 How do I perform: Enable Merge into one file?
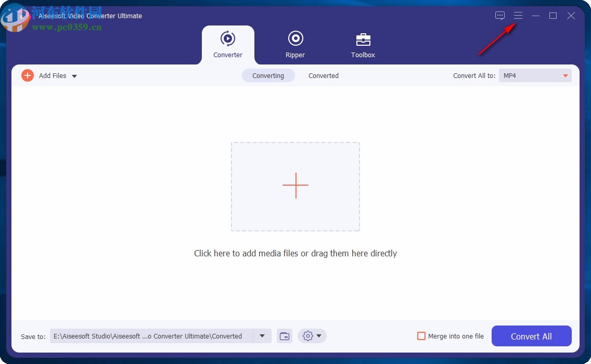click(421, 336)
